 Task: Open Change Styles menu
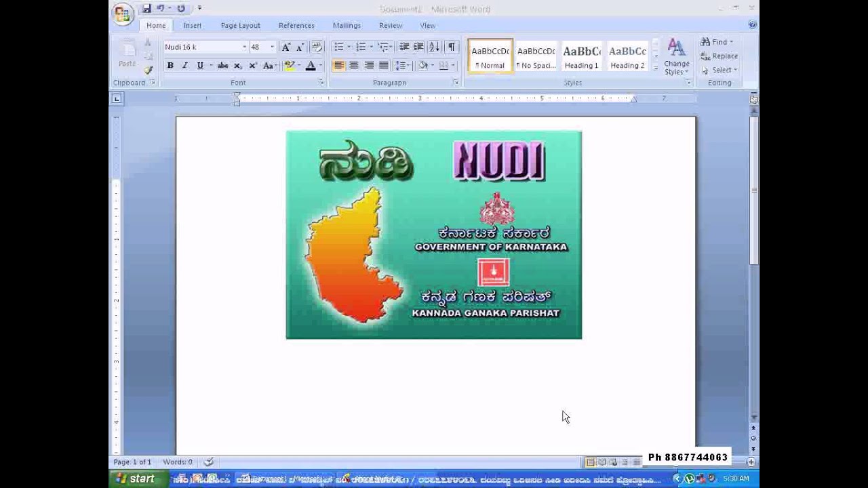click(x=676, y=57)
